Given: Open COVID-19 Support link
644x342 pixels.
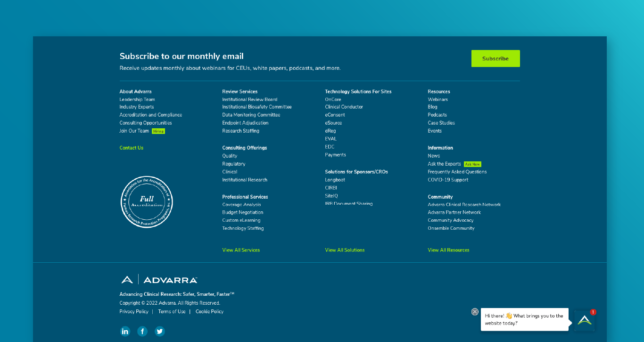Looking at the screenshot, I should (448, 180).
